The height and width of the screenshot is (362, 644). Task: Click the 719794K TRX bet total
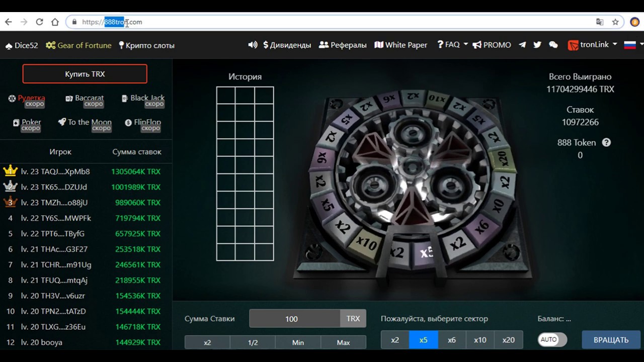click(137, 218)
